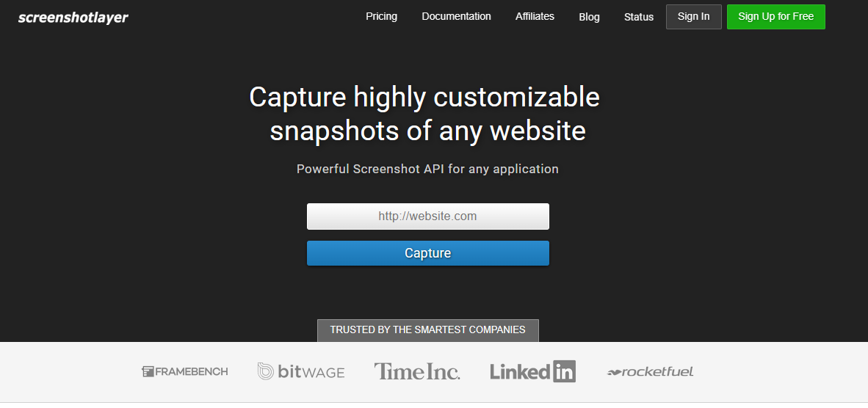Go to Documentation in the navigation
The height and width of the screenshot is (408, 868).
click(456, 17)
